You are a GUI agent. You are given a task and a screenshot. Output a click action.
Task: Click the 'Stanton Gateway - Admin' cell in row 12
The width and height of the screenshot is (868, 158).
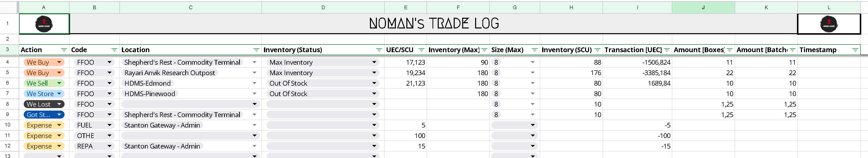(x=162, y=146)
